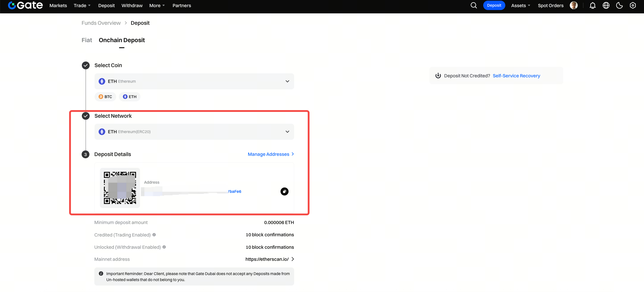Image resolution: width=644 pixels, height=292 pixels.
Task: Click the deposit QR code
Action: click(120, 188)
